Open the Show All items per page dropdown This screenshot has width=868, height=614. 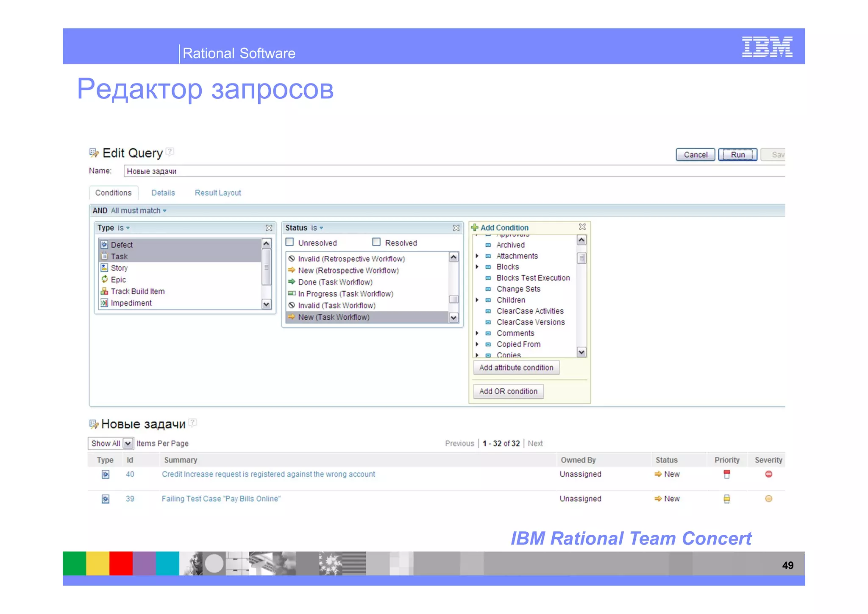[111, 443]
